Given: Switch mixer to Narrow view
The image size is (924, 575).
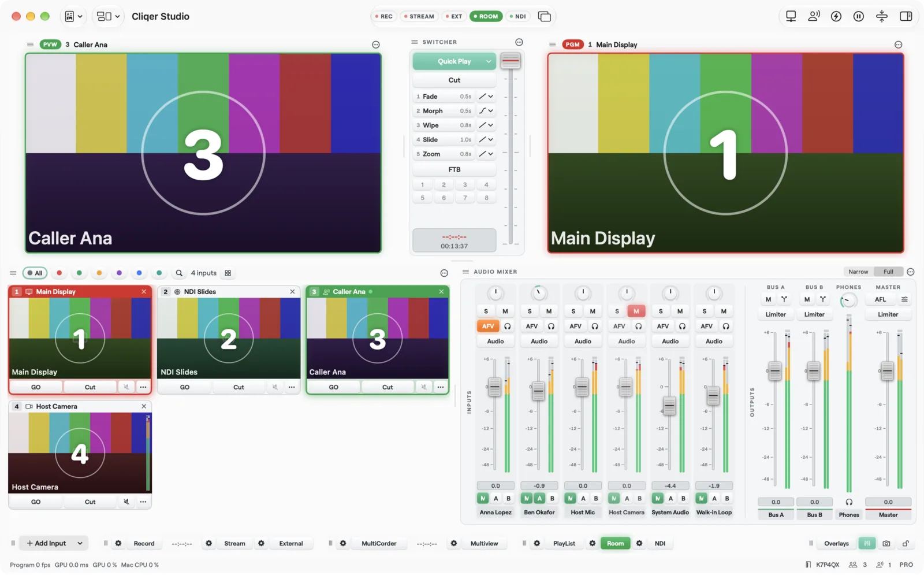Looking at the screenshot, I should coord(858,272).
